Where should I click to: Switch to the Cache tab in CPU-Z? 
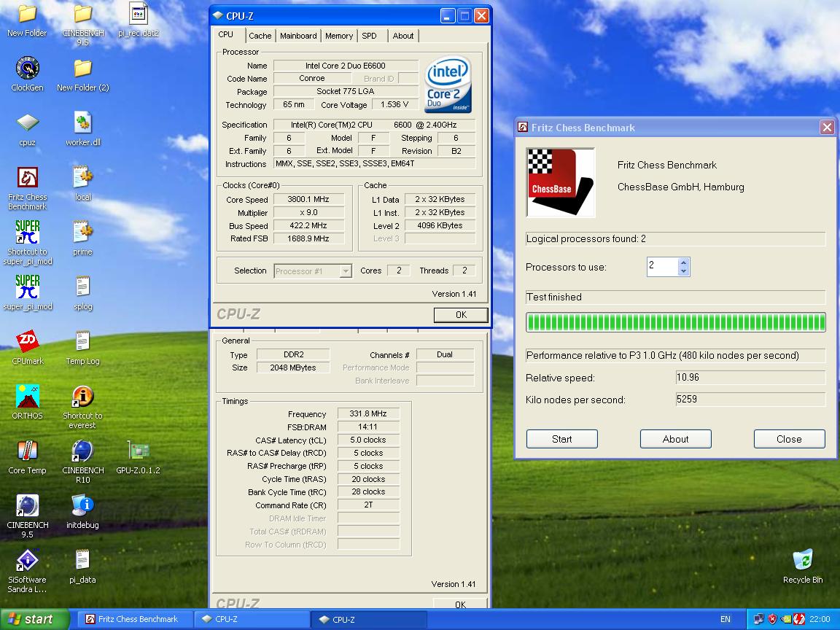260,36
